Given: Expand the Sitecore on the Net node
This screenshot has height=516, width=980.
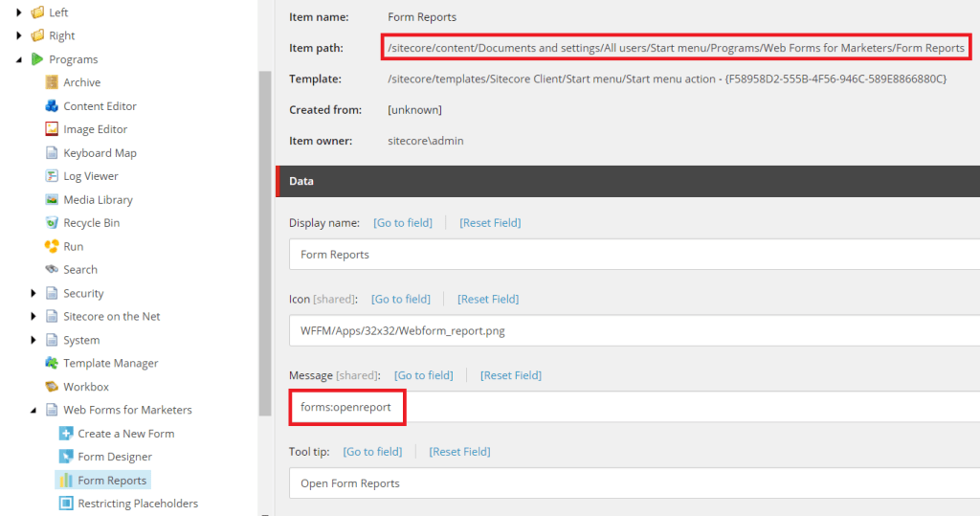Looking at the screenshot, I should point(35,317).
